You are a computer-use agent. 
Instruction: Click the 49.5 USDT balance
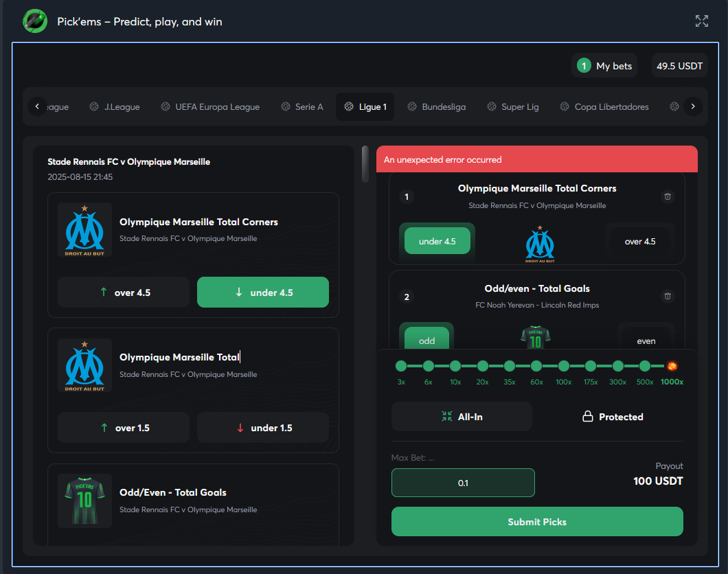[x=679, y=66]
